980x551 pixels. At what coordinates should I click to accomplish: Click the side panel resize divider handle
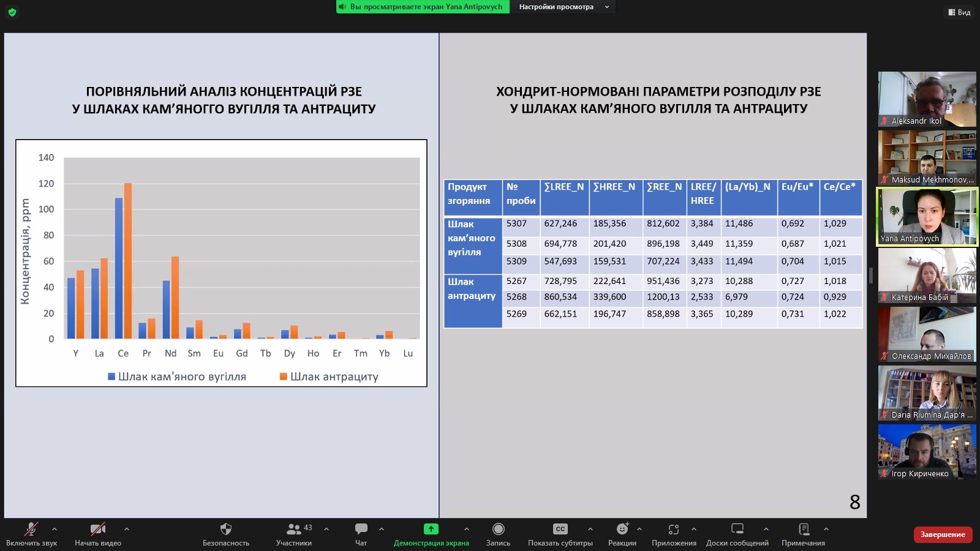(871, 275)
